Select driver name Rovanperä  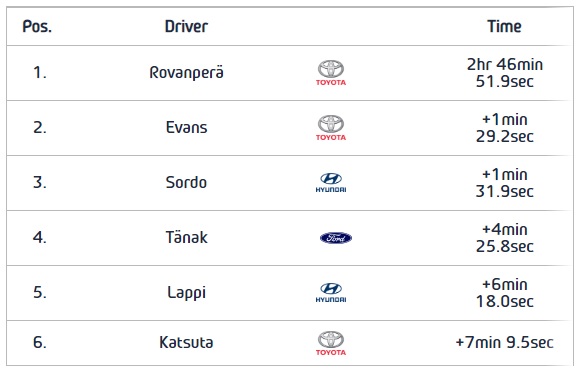(186, 73)
